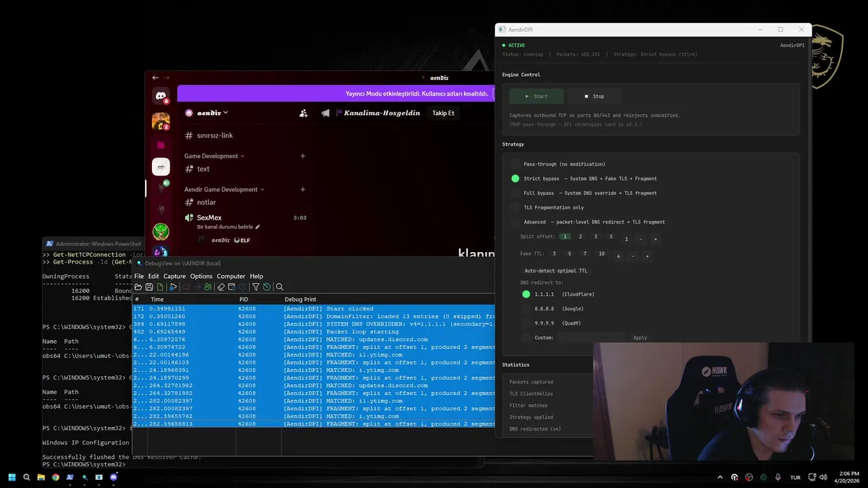
Task: Click Takip Et button in Discord
Action: coord(443,113)
